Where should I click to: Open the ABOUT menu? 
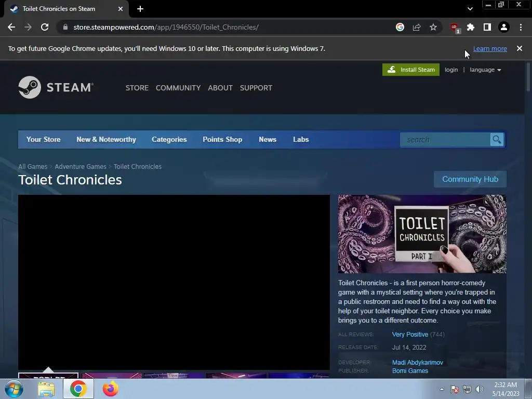(220, 88)
